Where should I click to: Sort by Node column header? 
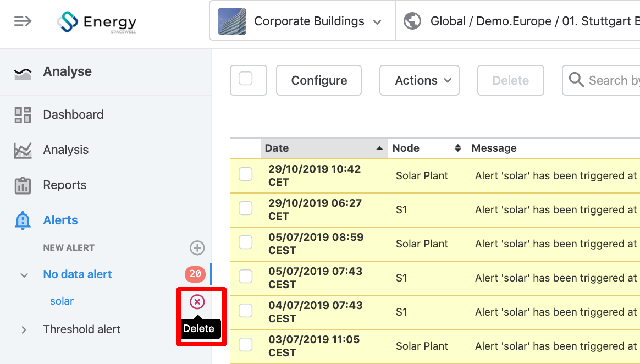point(406,148)
